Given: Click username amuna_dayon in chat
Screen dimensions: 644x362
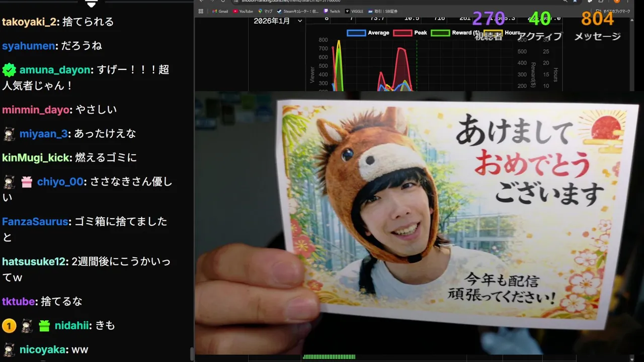Looking at the screenshot, I should [55, 70].
